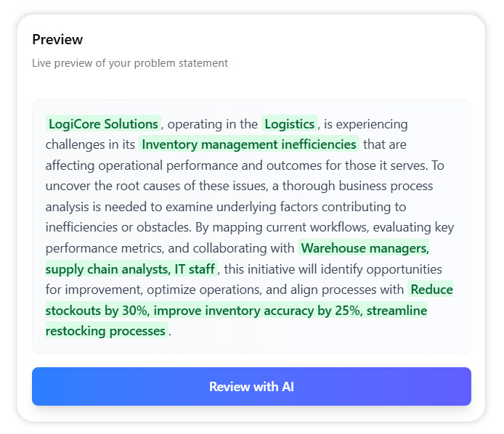
Task: Click the Review with AI button
Action: tap(251, 387)
